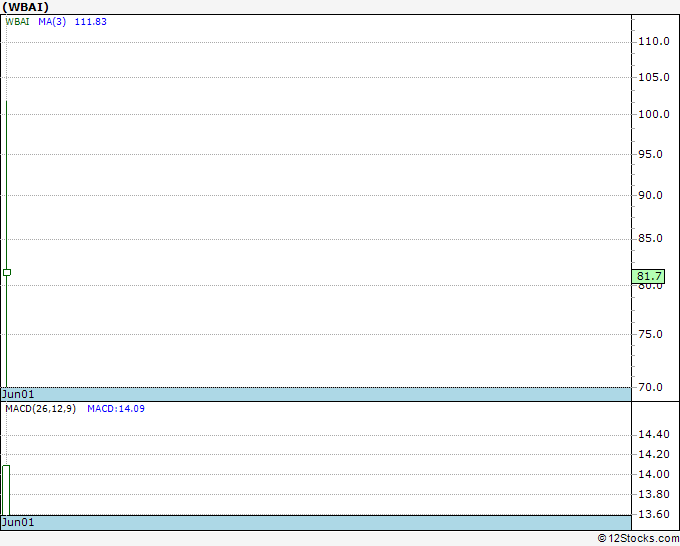Click the 90.0 price axis label

click(650, 195)
